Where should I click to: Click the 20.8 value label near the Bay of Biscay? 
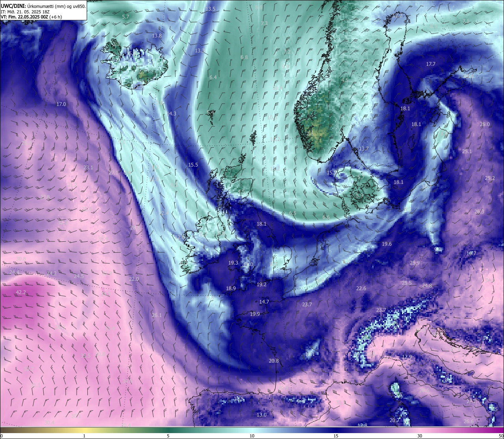point(274,361)
